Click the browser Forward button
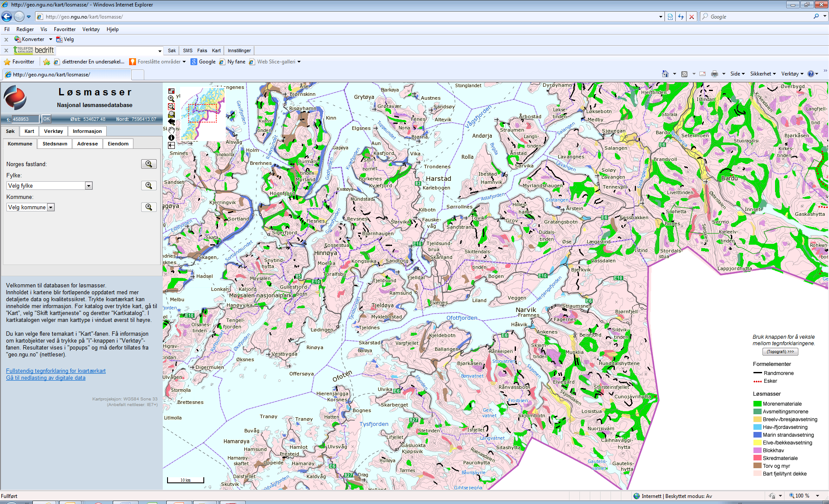Viewport: 829px width, 504px height. [x=19, y=16]
